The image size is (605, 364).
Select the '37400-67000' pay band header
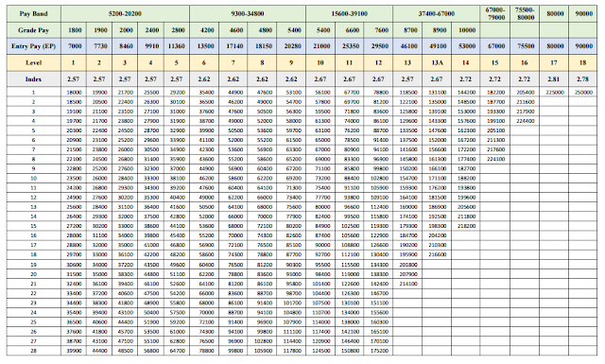click(x=437, y=14)
